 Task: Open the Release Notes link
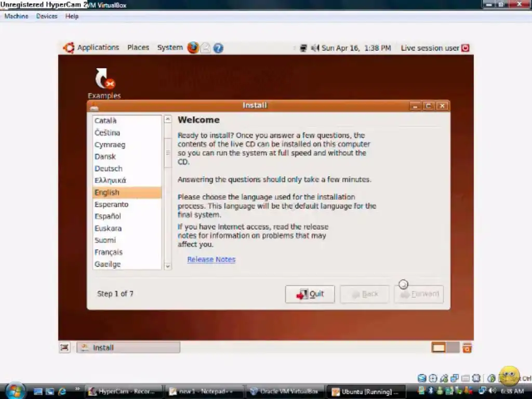[211, 259]
